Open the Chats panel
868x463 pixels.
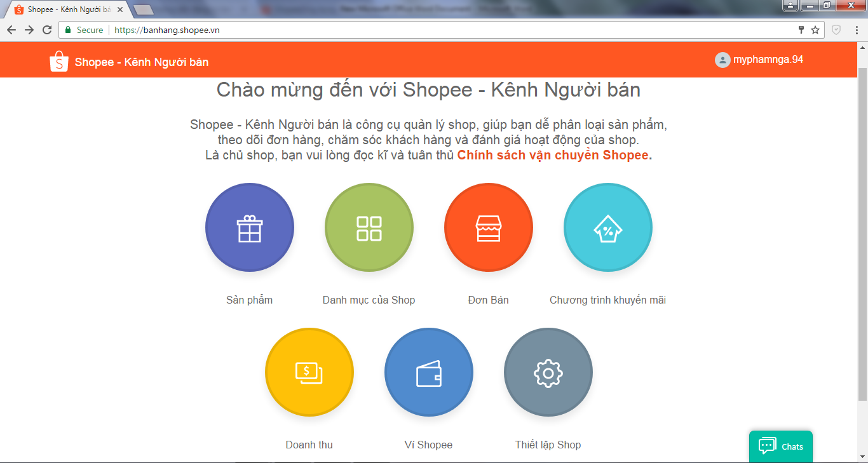[780, 446]
